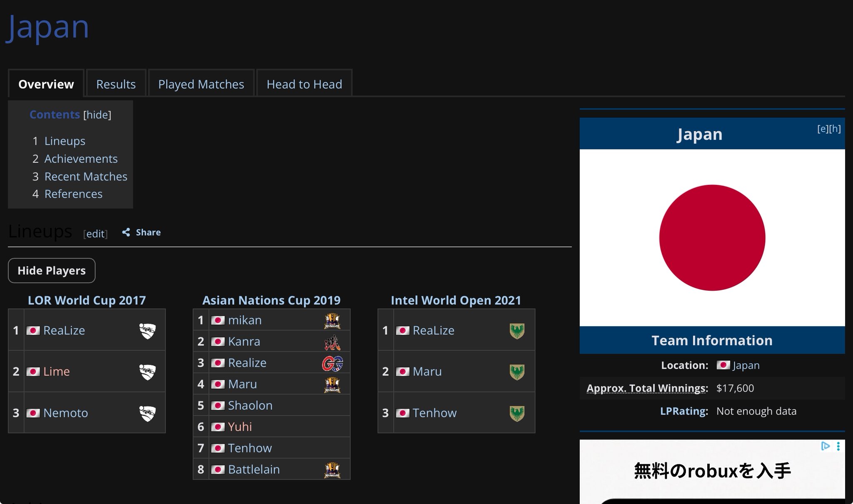Viewport: 853px width, 504px height.
Task: Click the team logo next to mikan
Action: pyautogui.click(x=332, y=320)
